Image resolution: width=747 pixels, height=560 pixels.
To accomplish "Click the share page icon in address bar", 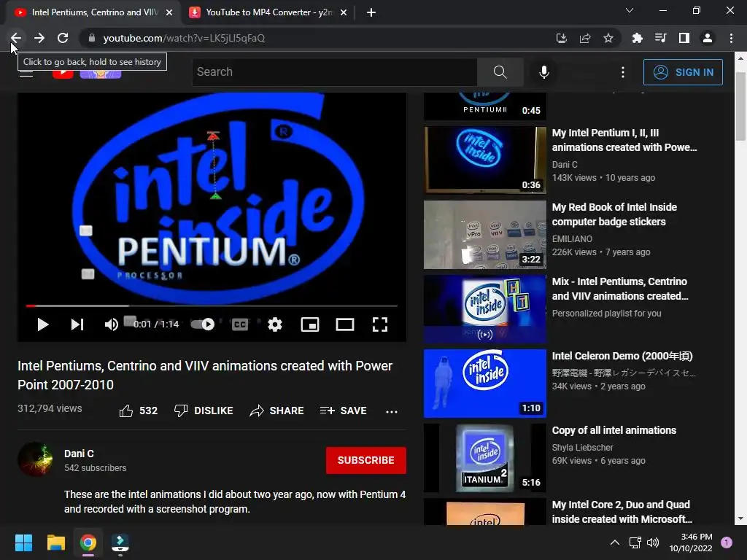I will (x=585, y=38).
